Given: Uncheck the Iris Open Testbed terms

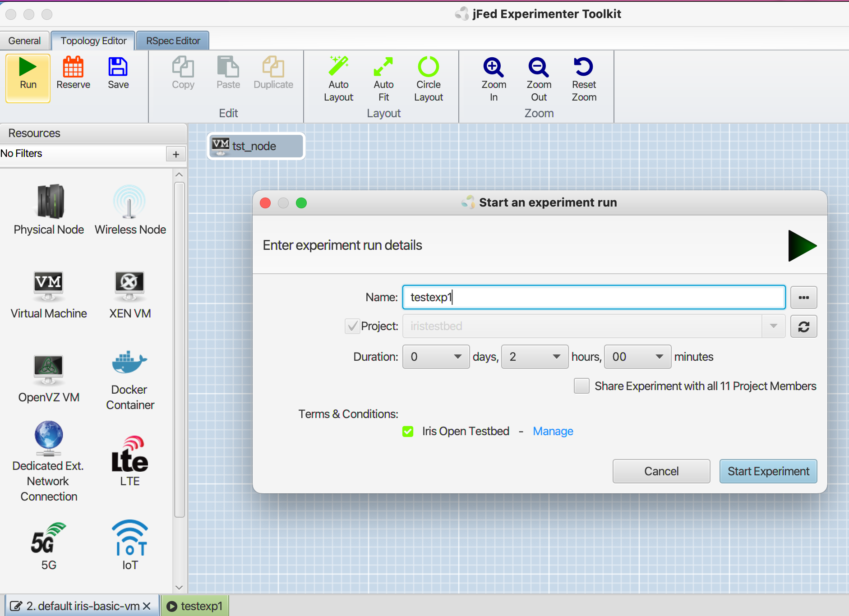Looking at the screenshot, I should pos(408,432).
